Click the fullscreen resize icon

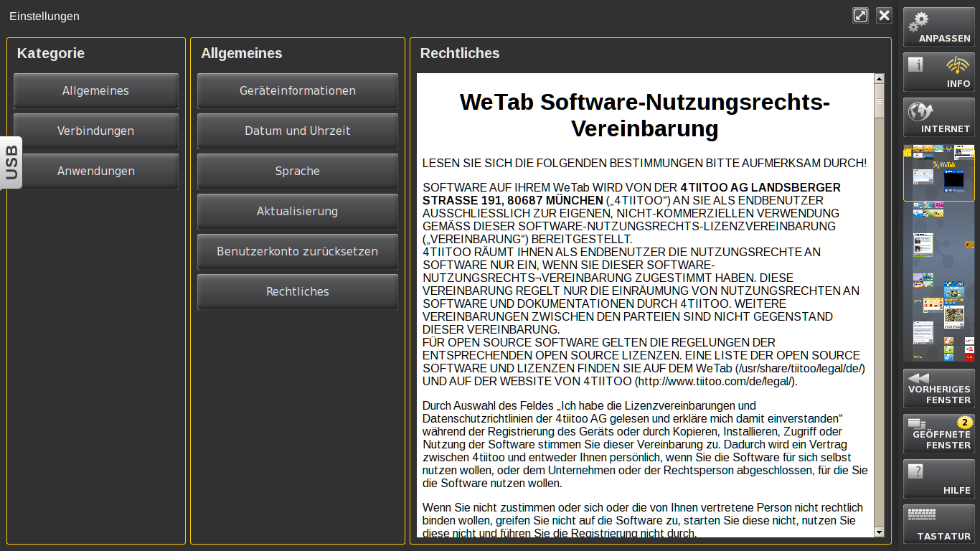click(860, 15)
